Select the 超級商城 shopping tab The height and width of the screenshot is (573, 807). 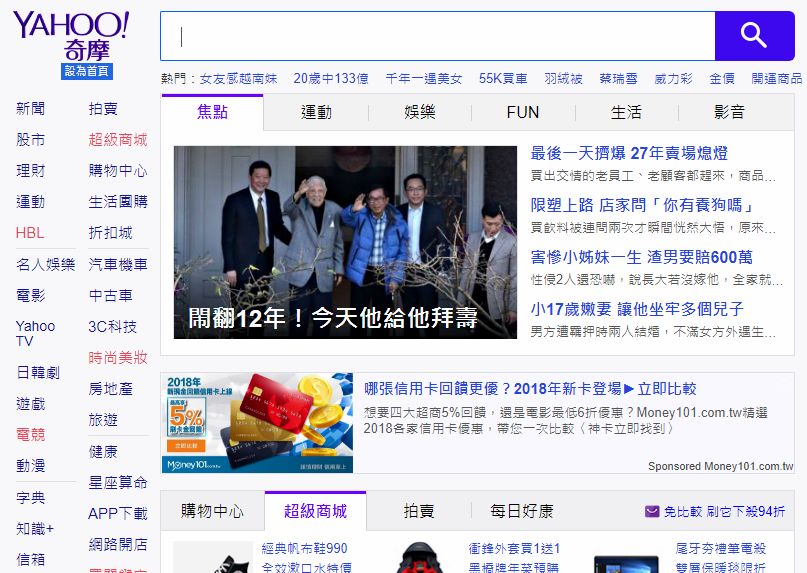pyautogui.click(x=315, y=511)
